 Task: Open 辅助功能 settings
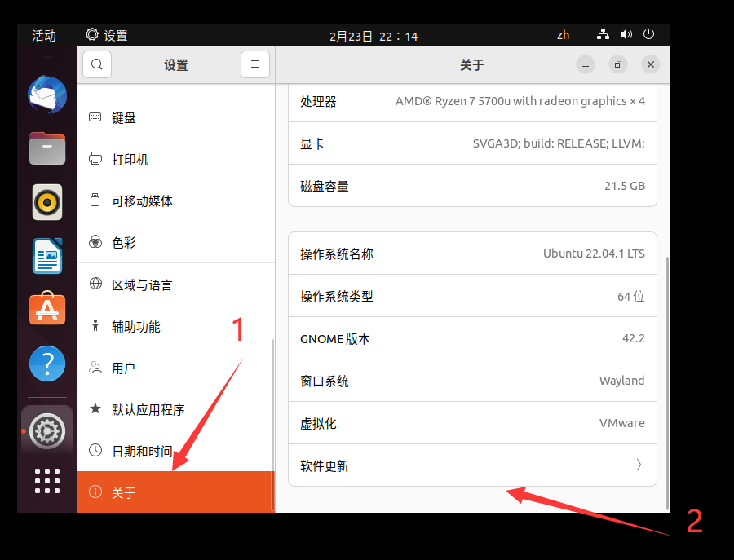(x=176, y=326)
